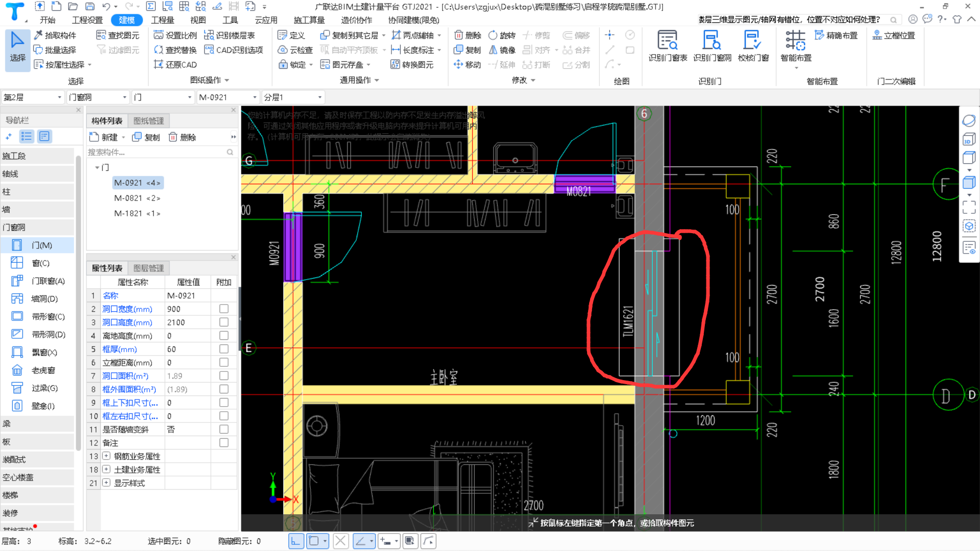The width and height of the screenshot is (980, 551).
Task: Click 识别门窗表 identify door-window table
Action: pos(668,46)
